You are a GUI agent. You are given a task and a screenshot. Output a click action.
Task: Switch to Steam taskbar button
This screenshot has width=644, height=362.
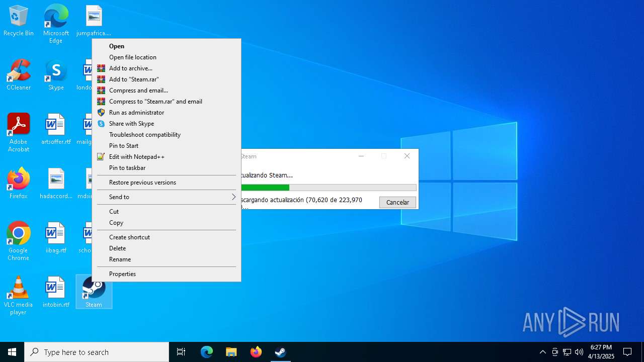[280, 352]
